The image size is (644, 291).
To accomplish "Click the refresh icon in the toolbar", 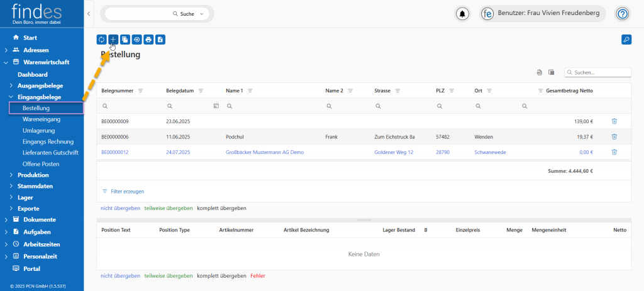I will pyautogui.click(x=102, y=40).
